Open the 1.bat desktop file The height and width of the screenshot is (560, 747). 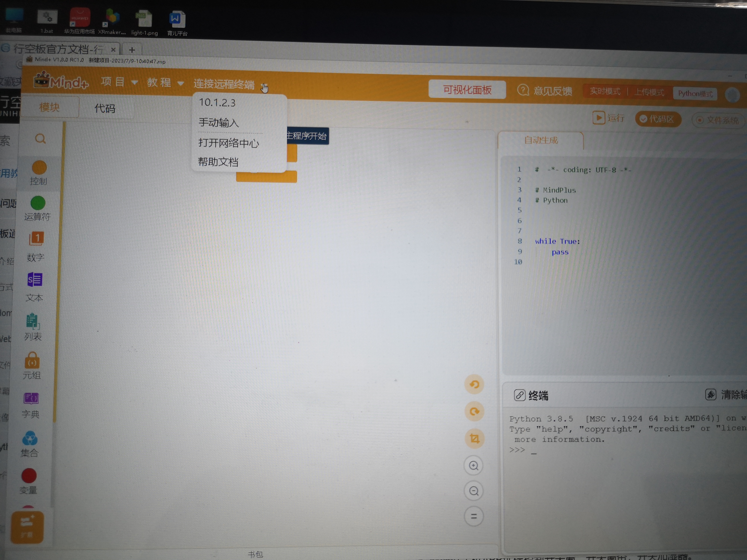coord(47,22)
